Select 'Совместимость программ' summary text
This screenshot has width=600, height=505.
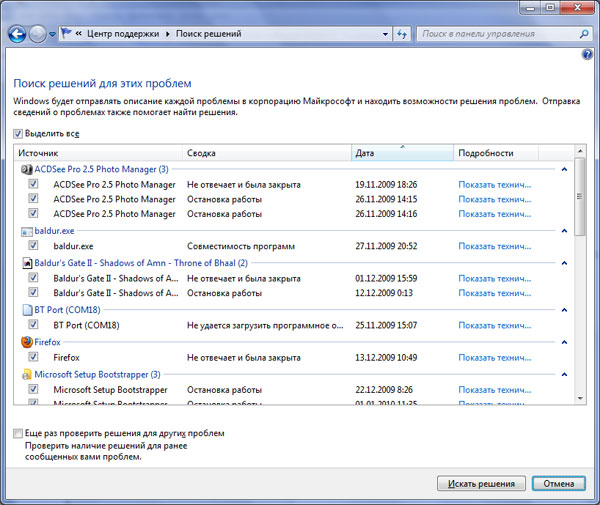click(x=241, y=246)
